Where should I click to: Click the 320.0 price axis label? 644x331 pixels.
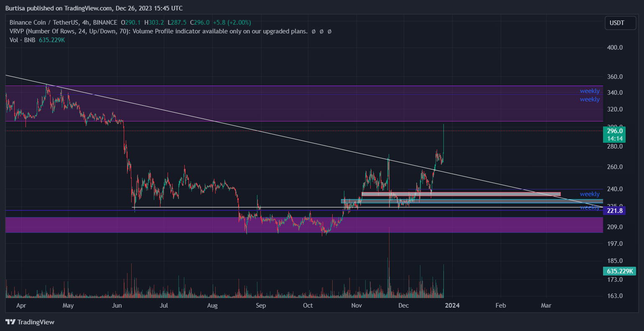[x=615, y=109]
